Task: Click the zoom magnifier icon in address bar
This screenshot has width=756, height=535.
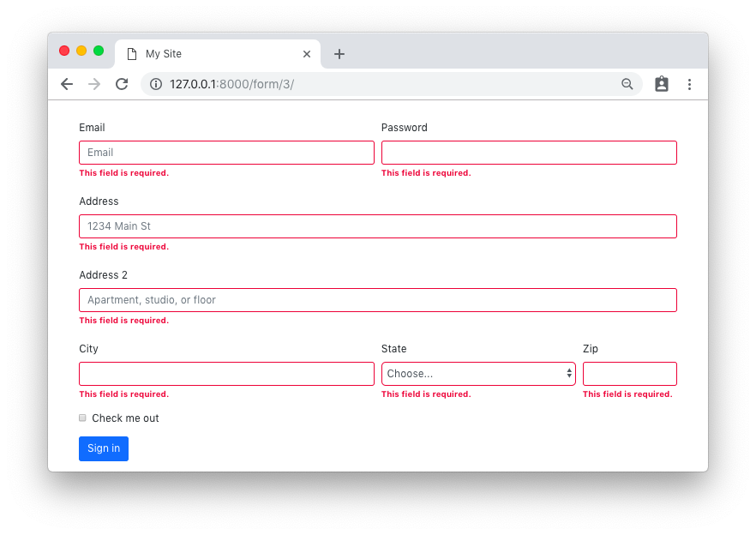Action: tap(627, 84)
